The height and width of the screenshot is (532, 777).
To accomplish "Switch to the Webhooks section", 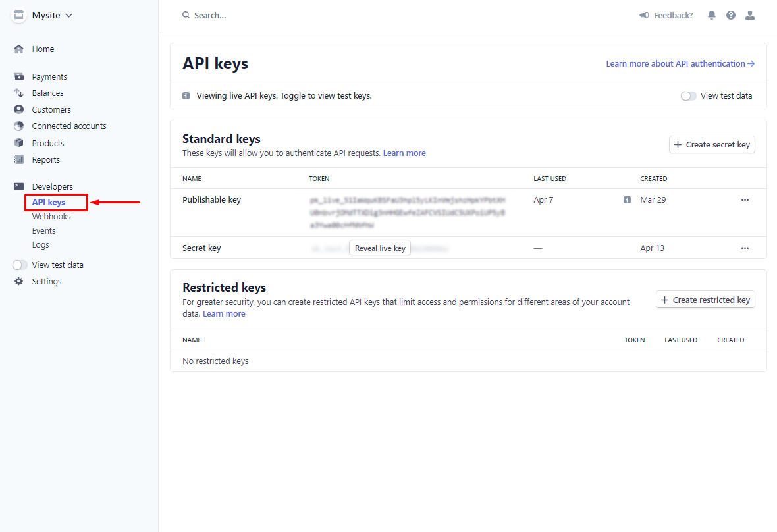I will 51,216.
